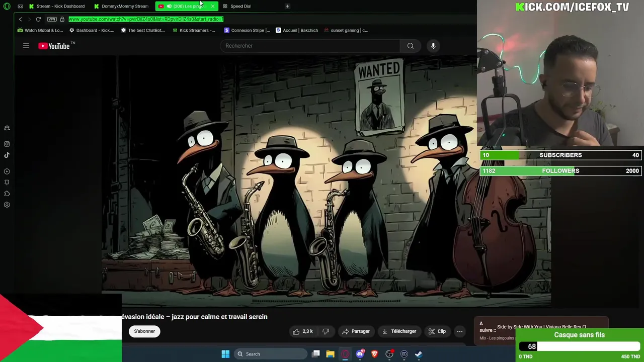Open Watch Global & Lo... bookmark
This screenshot has width=644, height=362.
40,30
